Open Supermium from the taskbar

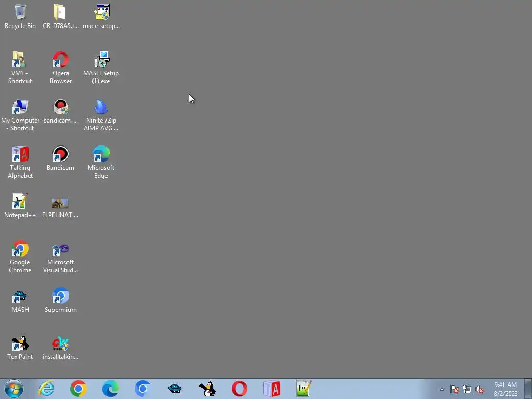point(142,389)
